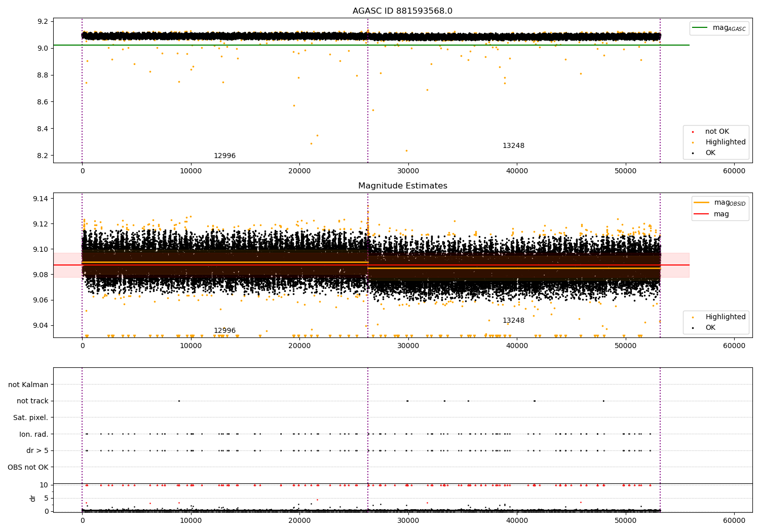Click the 'dr > 5' row label
Image resolution: width=760 pixels, height=532 pixels.
37,450
